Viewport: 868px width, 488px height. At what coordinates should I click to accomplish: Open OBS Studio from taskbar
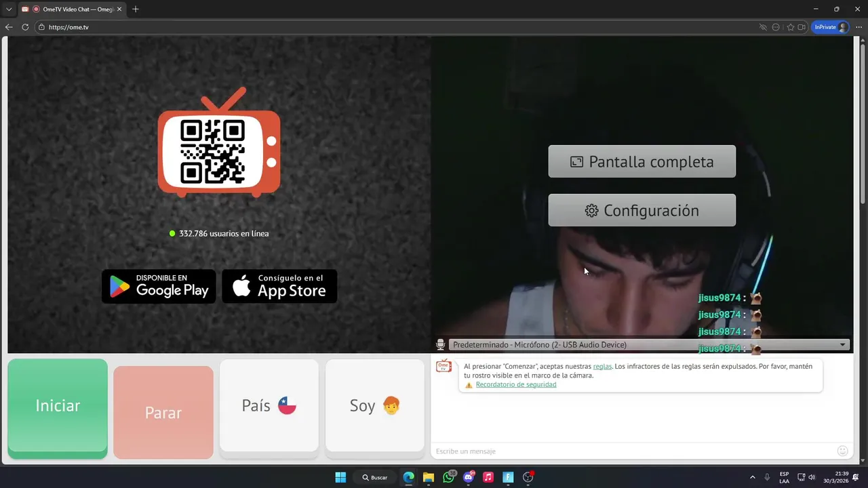[528, 477]
